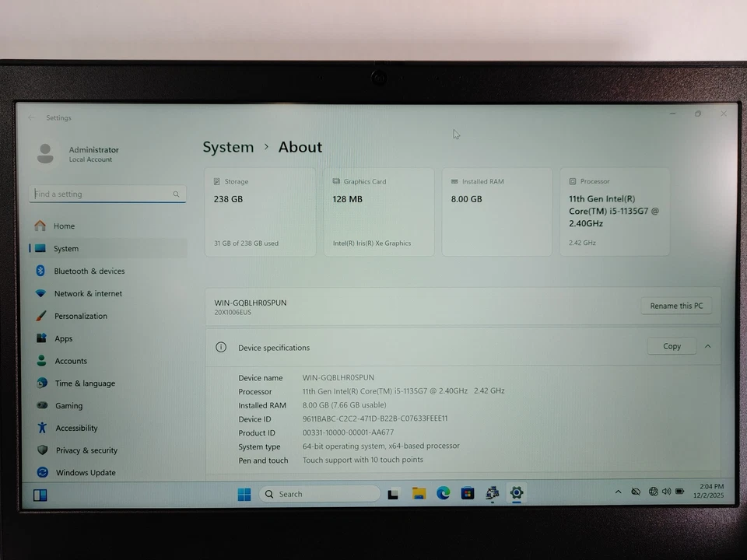Open the Accessibility settings icon

pos(40,428)
